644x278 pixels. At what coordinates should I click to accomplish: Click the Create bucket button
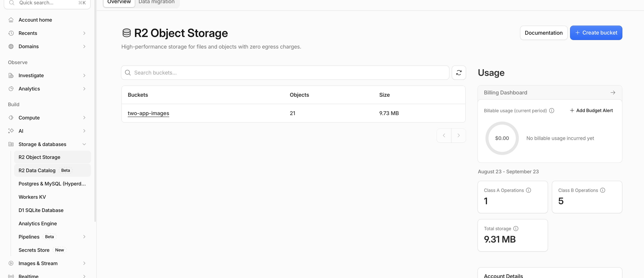[596, 33]
